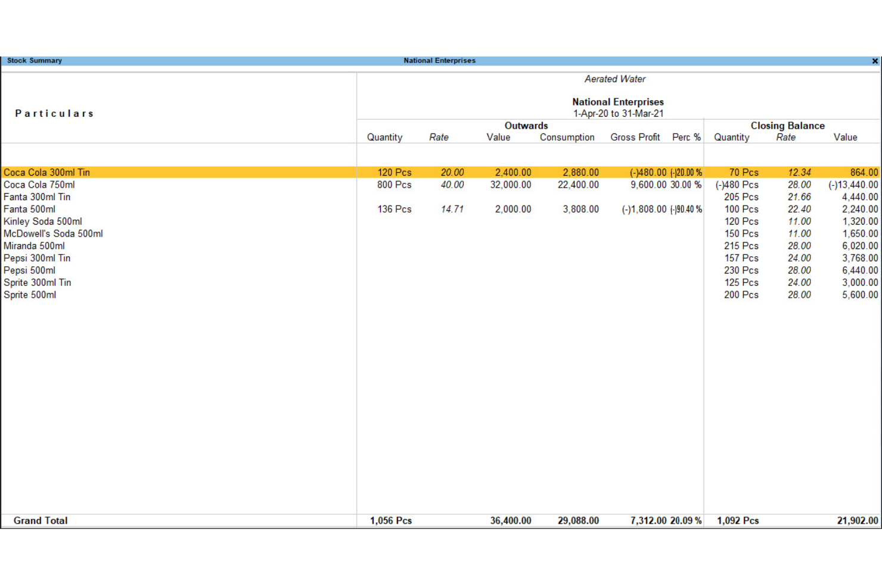
Task: Click the Stock Summary title bar label
Action: 34,60
